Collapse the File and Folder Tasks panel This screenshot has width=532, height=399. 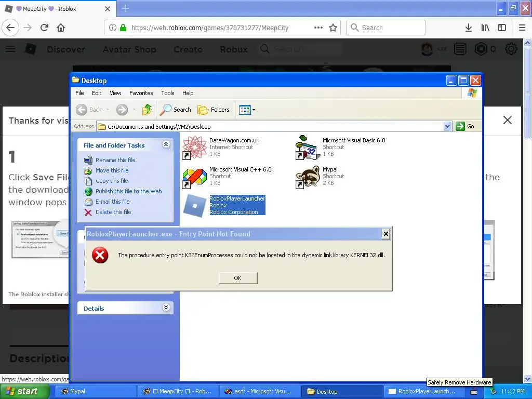click(166, 144)
